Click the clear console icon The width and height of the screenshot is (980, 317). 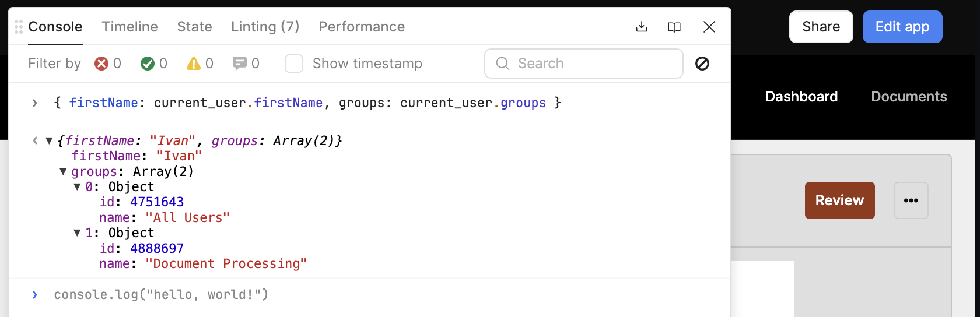(702, 64)
